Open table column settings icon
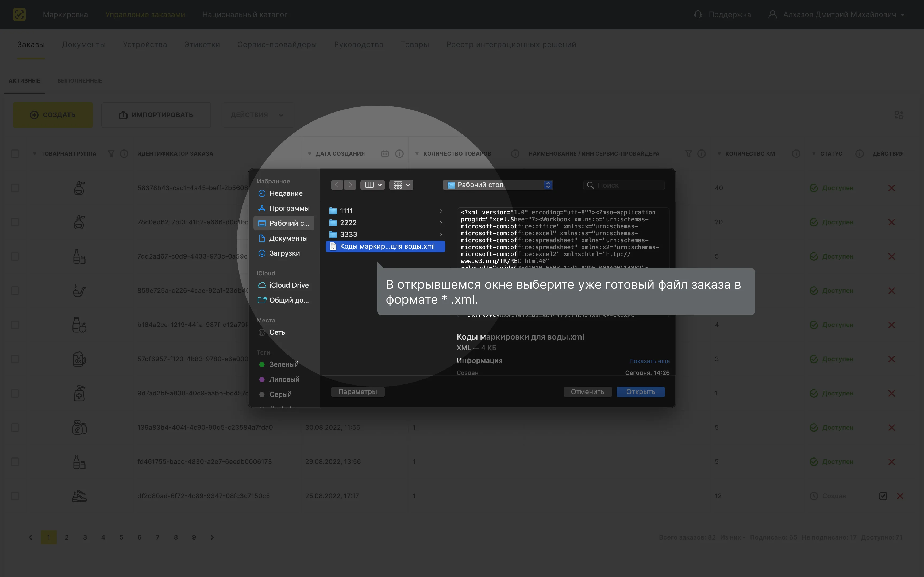 (898, 115)
